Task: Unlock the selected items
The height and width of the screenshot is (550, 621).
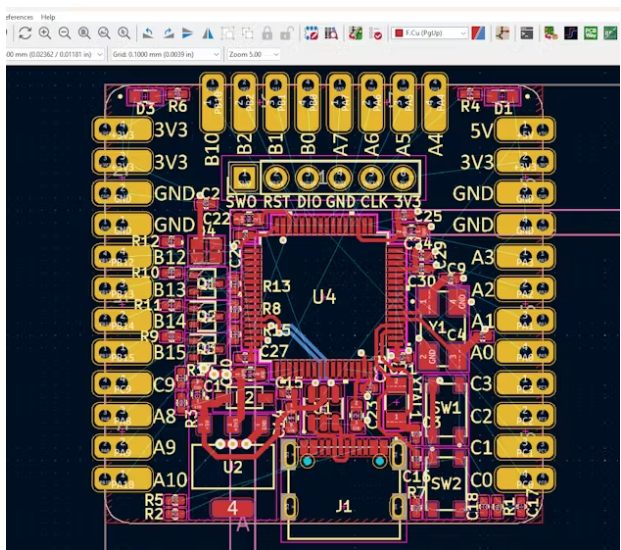Action: (286, 33)
